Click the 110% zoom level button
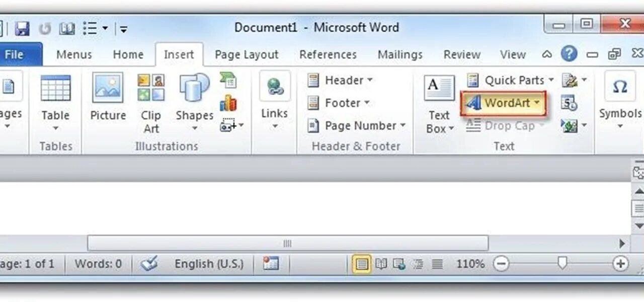644x302 pixels. coord(470,264)
